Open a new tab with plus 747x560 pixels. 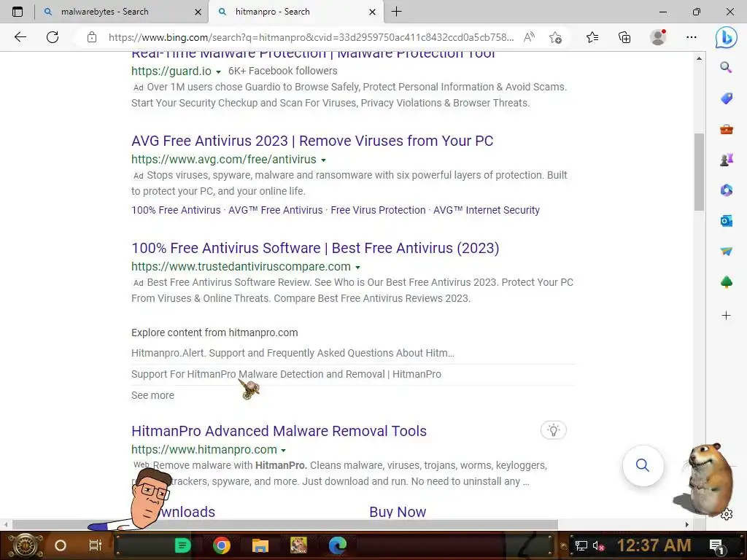coord(396,12)
